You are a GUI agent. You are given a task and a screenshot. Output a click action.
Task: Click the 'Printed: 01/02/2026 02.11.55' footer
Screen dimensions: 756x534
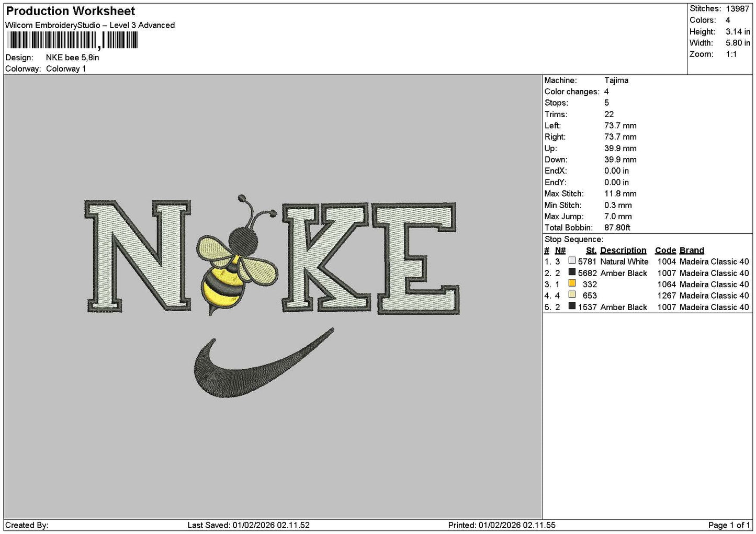[x=502, y=525]
